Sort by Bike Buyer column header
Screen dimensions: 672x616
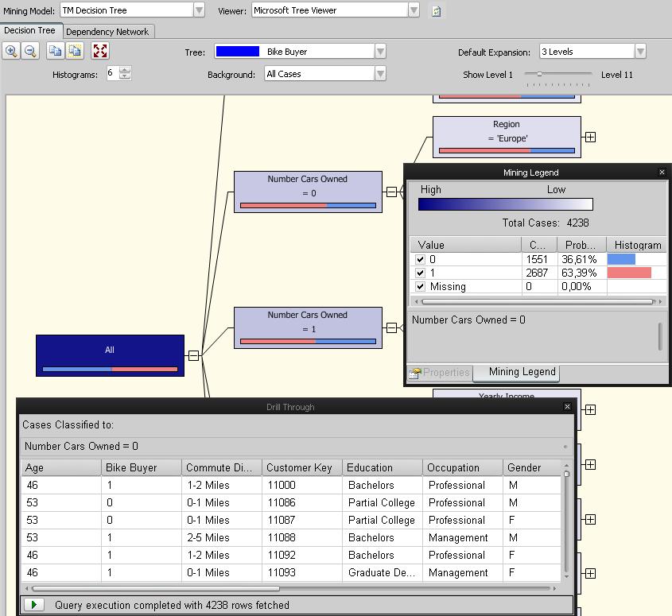(142, 467)
